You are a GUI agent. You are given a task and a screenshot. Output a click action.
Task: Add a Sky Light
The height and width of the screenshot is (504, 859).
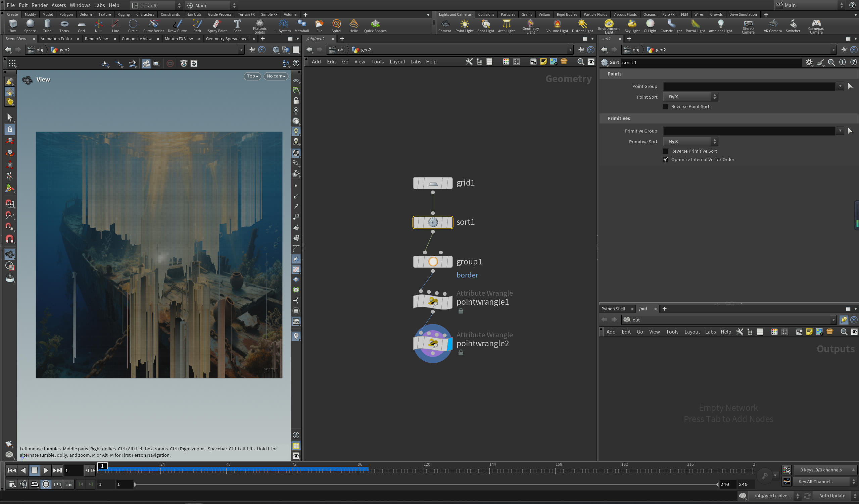click(x=632, y=26)
